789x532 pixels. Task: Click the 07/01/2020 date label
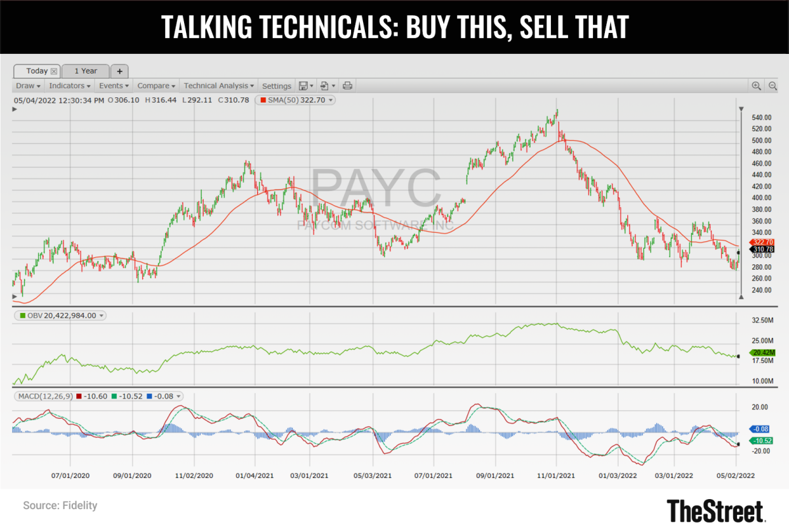click(x=70, y=475)
